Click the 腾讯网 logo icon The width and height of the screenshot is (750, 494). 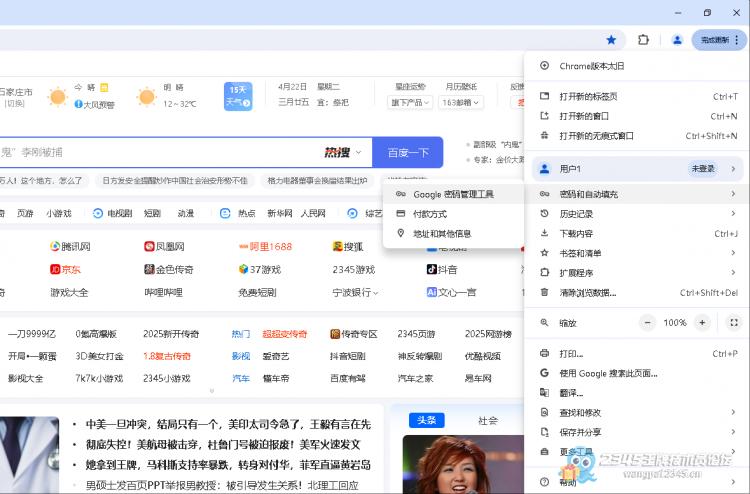[x=55, y=246]
